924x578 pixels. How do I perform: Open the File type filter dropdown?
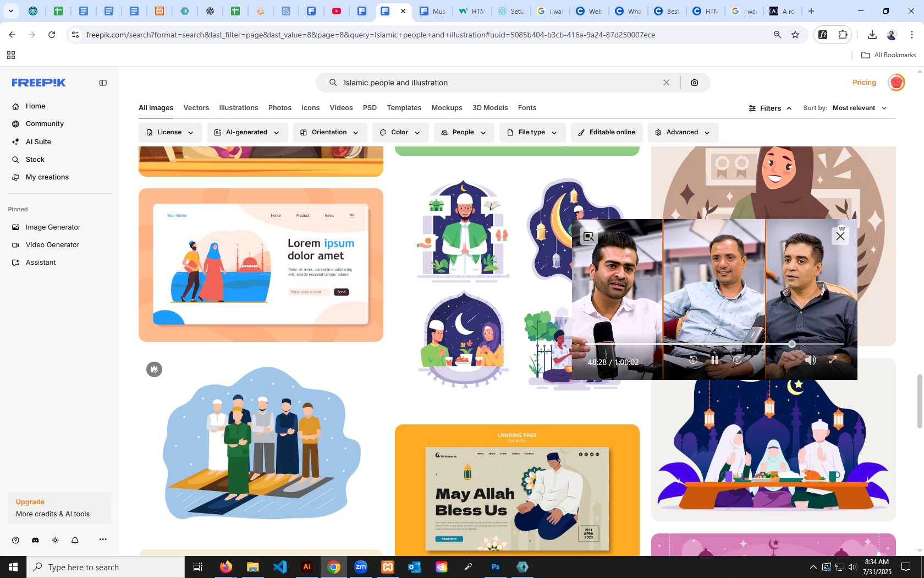click(532, 133)
